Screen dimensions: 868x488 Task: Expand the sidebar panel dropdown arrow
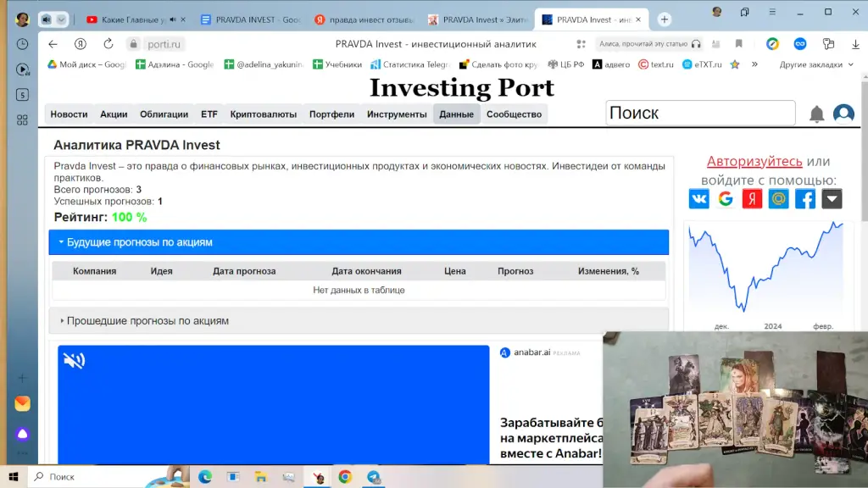(61, 19)
